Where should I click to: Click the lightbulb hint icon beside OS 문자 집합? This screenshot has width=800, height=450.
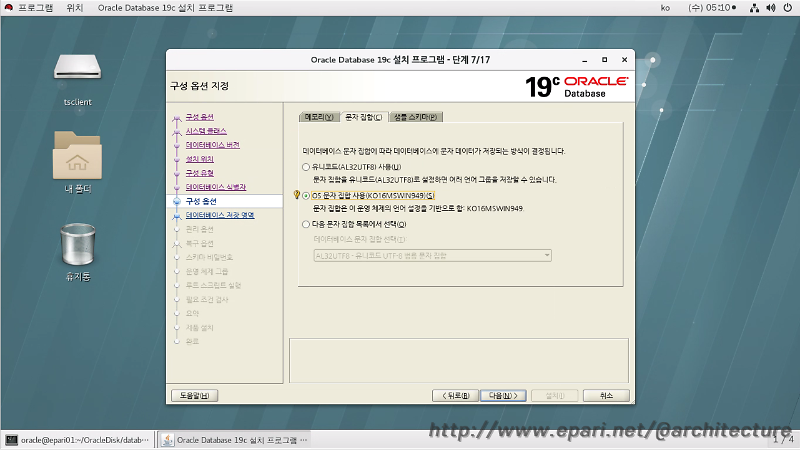[296, 195]
